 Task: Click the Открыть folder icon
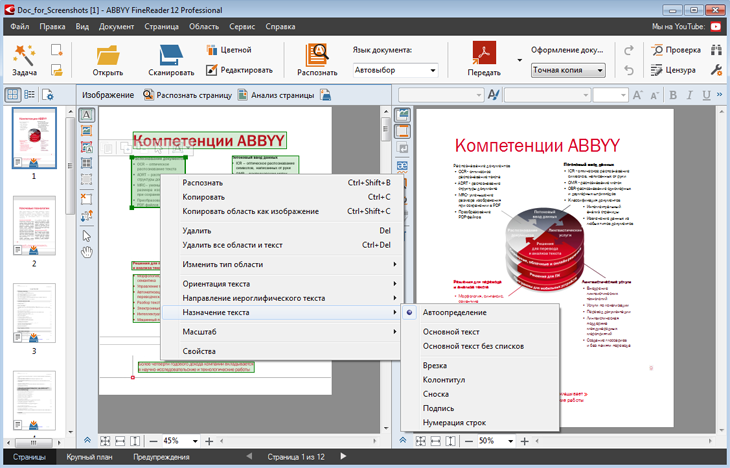[x=108, y=55]
